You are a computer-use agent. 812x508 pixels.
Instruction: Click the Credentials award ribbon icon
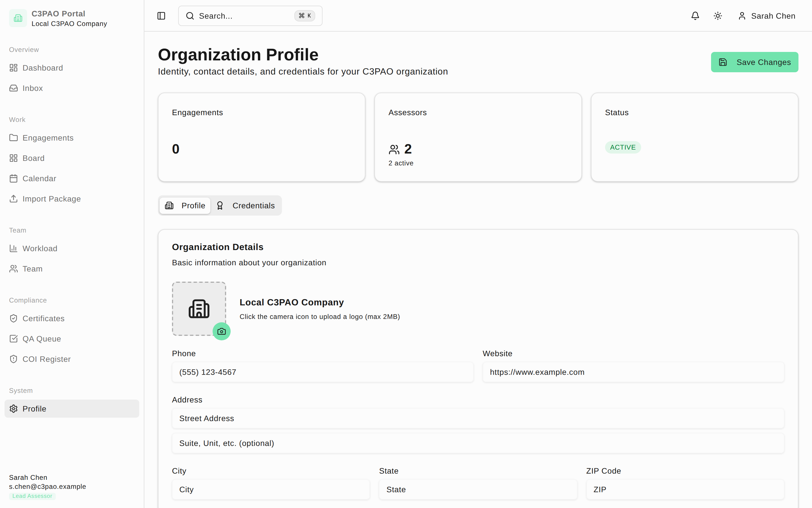(x=220, y=206)
